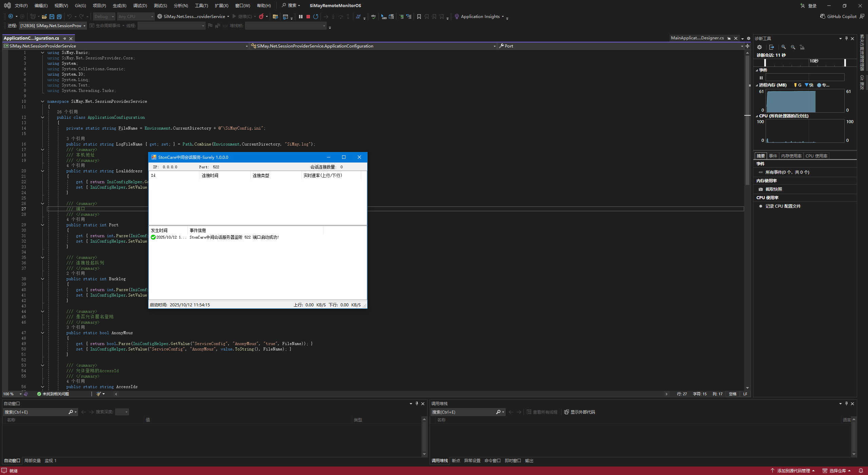Image resolution: width=868 pixels, height=475 pixels.
Task: Switch to the 内存使用率 tab
Action: coord(791,156)
